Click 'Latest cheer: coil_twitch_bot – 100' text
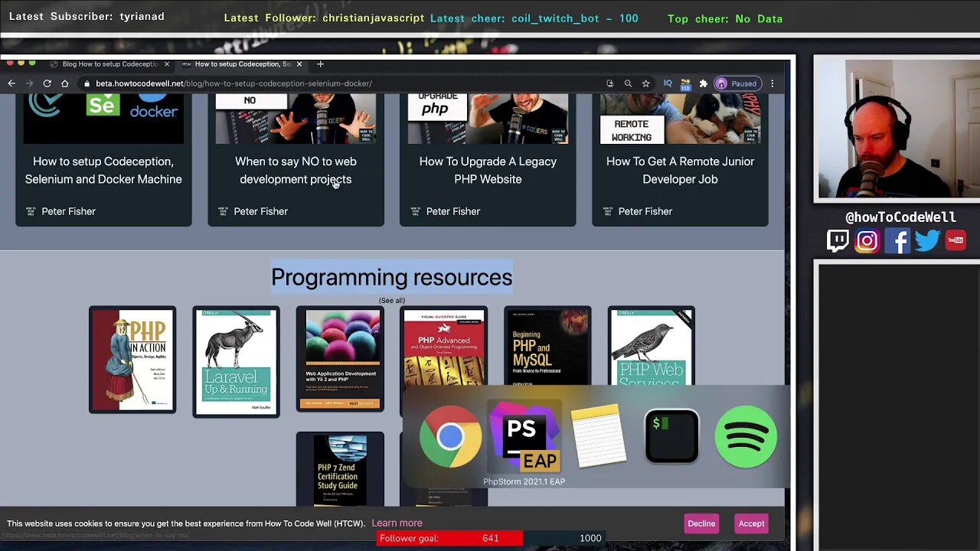Screen dimensions: 980x551 (x=534, y=18)
